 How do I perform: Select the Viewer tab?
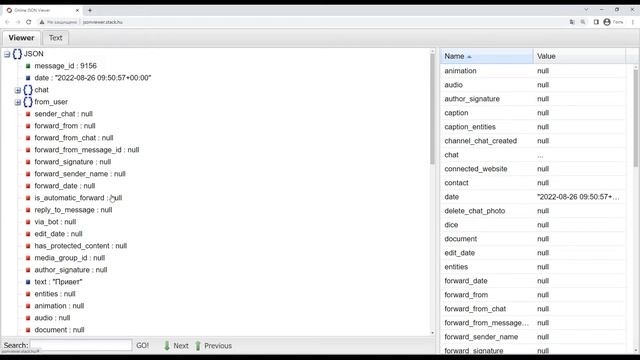point(21,38)
